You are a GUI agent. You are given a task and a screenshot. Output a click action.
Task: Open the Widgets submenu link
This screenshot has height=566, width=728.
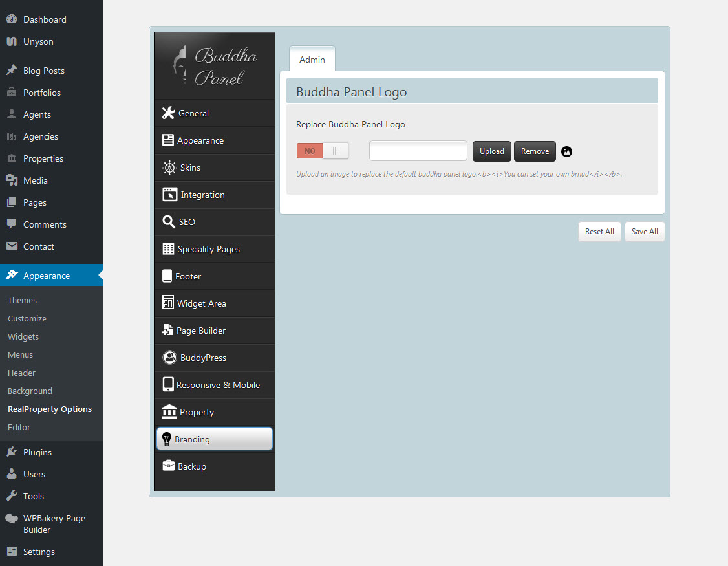point(23,336)
